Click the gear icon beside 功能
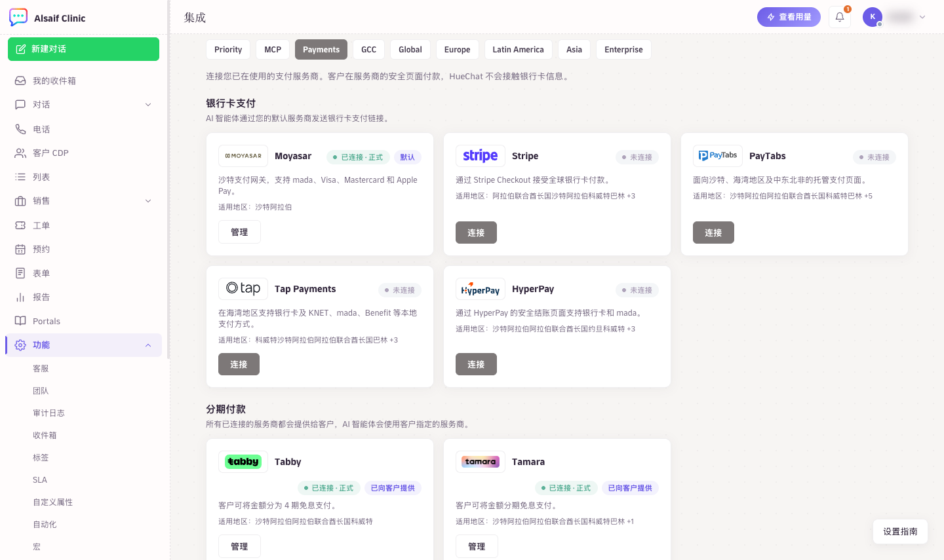The width and height of the screenshot is (944, 560). pos(20,345)
